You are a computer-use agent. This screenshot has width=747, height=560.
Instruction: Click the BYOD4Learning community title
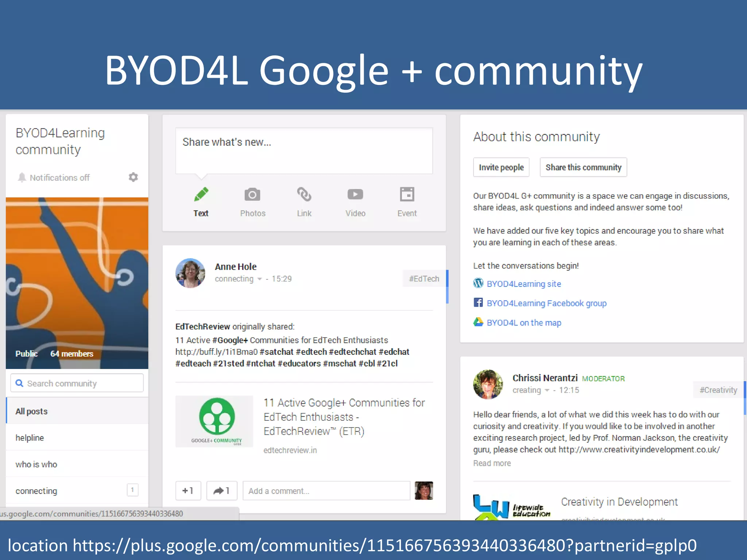pyautogui.click(x=60, y=141)
